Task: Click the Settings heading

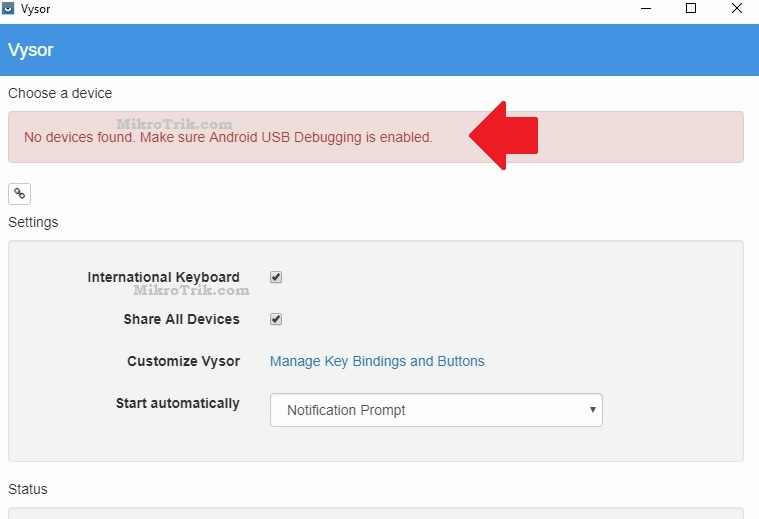Action: click(x=33, y=222)
